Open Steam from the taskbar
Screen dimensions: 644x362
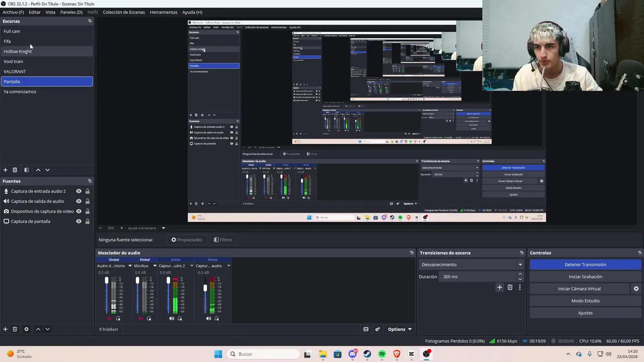[367, 354]
